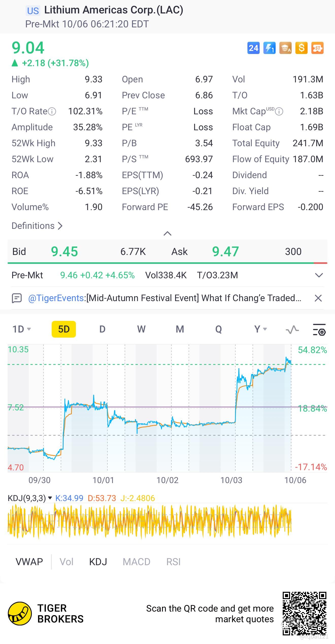335x644 pixels.
Task: Open the 1D timeframe dropdown
Action: coord(22,329)
